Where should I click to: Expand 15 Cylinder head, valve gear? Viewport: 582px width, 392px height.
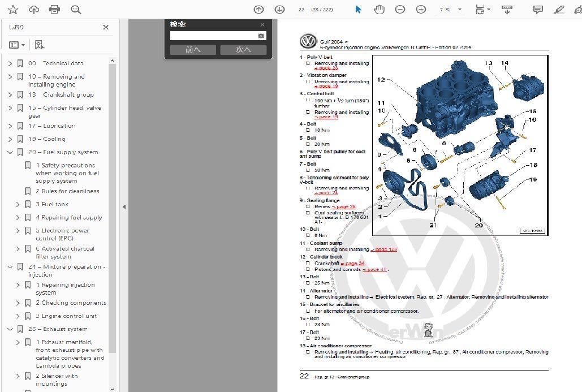tap(10, 108)
